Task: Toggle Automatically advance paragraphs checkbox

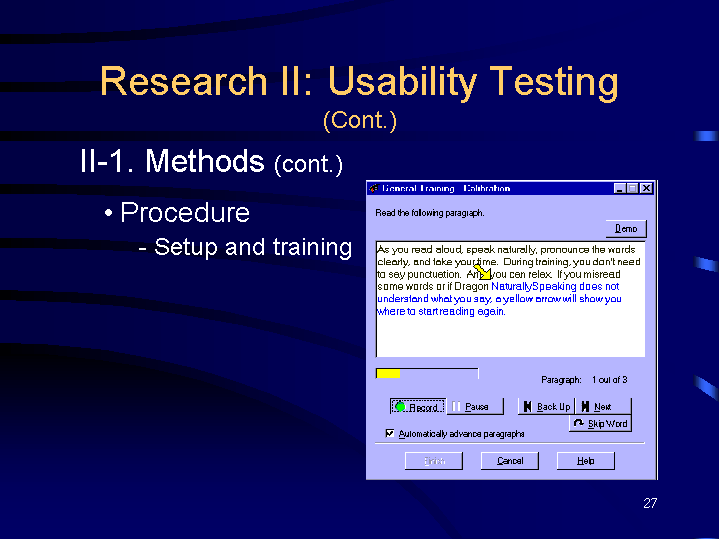Action: click(390, 434)
